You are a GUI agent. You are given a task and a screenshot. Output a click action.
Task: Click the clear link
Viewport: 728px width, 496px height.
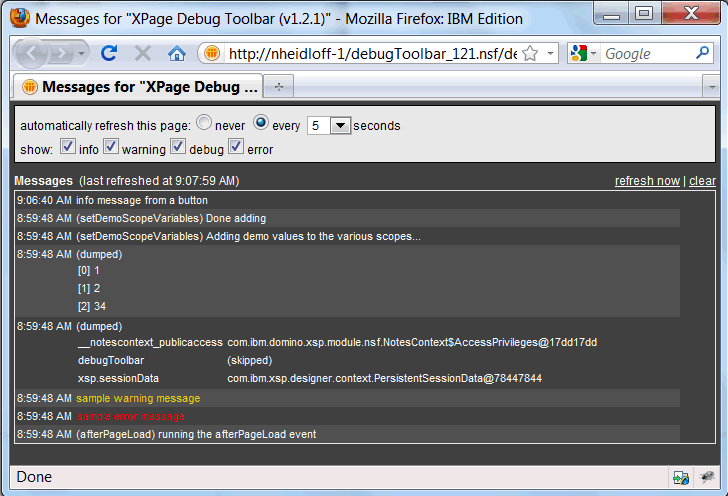[702, 181]
